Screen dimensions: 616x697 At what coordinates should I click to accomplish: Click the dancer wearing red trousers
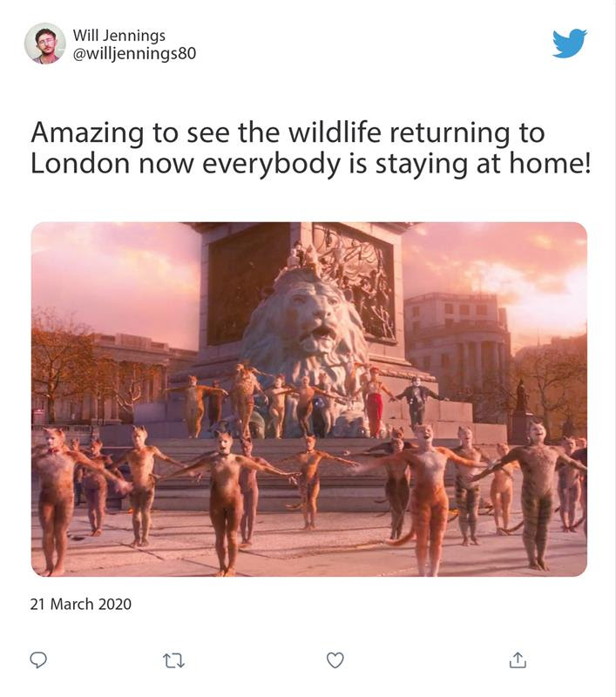pos(375,403)
